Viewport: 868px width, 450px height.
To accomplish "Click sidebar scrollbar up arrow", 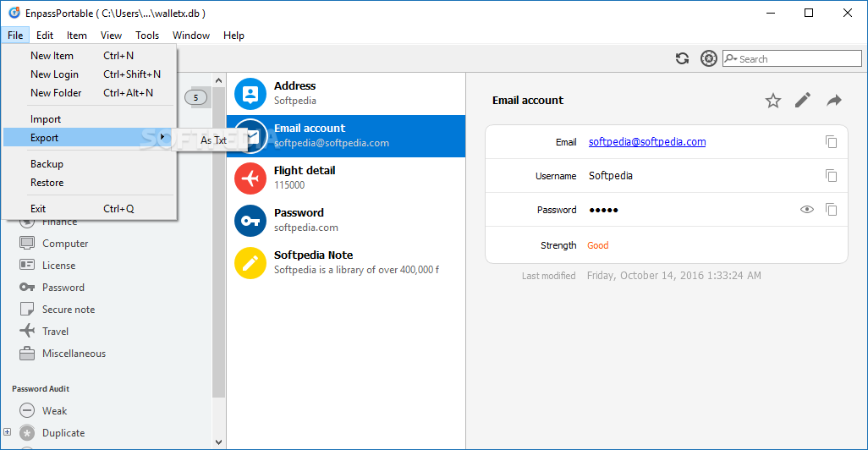I will point(218,81).
